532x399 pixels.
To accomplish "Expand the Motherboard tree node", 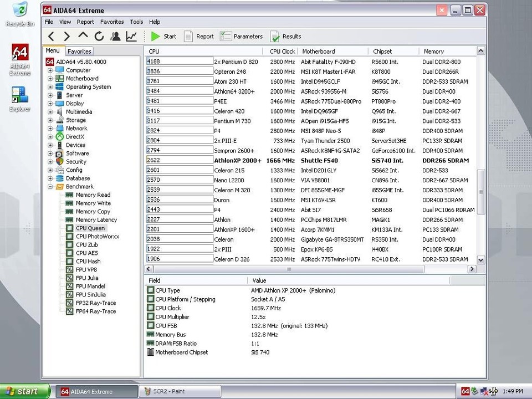I will 50,79.
